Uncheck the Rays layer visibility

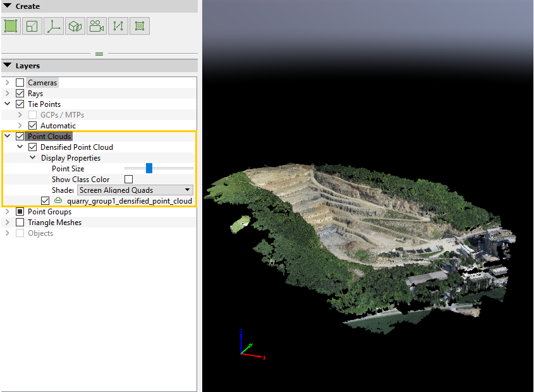pos(20,93)
